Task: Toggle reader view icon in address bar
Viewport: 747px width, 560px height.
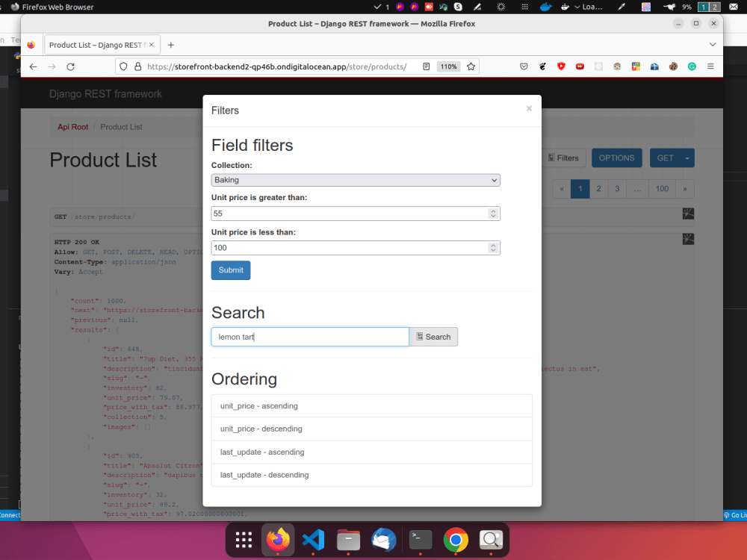Action: point(427,66)
